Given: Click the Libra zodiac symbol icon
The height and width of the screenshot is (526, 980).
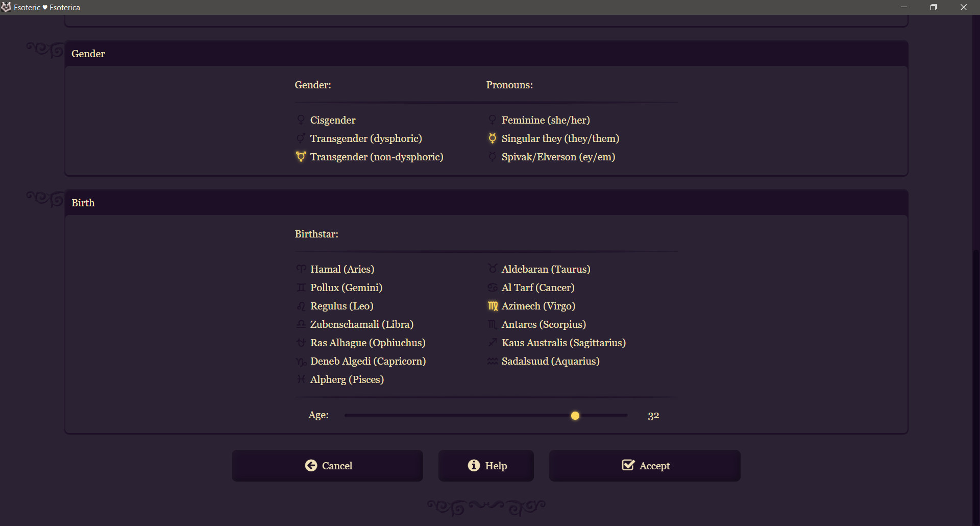Looking at the screenshot, I should pyautogui.click(x=301, y=324).
